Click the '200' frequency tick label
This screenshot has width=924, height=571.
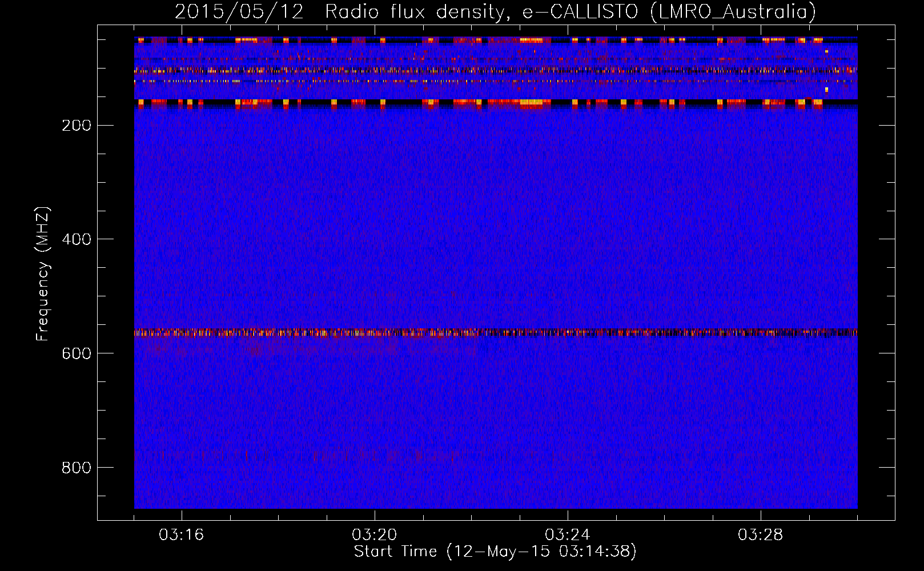(77, 126)
